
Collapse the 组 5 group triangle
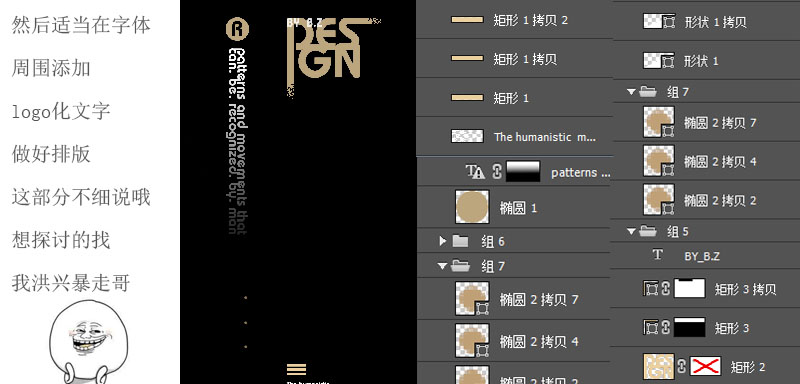pyautogui.click(x=632, y=232)
